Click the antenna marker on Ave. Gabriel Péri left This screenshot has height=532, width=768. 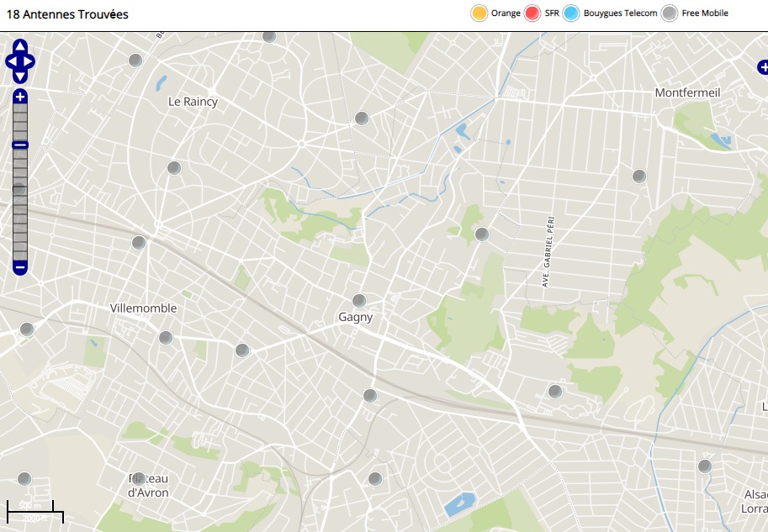point(482,234)
